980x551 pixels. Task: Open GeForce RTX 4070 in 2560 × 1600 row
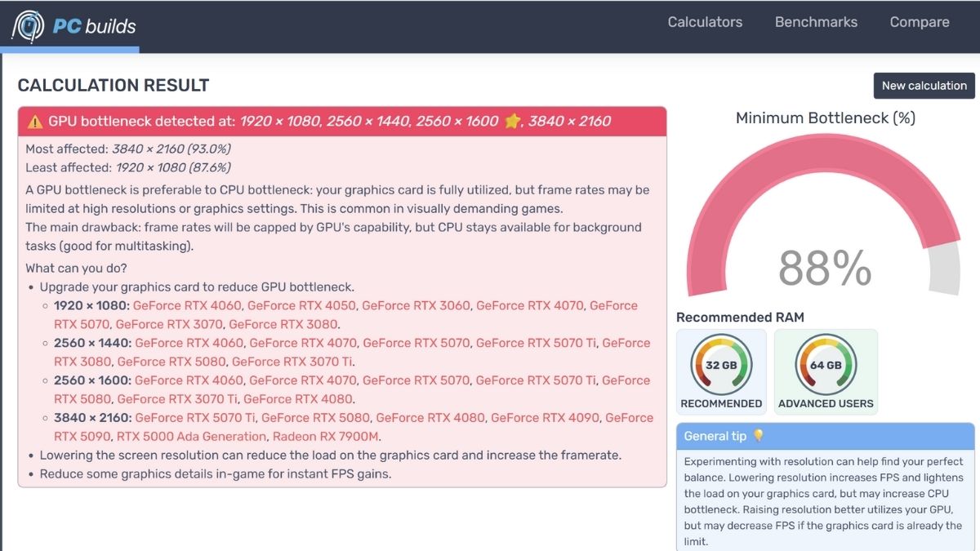303,380
